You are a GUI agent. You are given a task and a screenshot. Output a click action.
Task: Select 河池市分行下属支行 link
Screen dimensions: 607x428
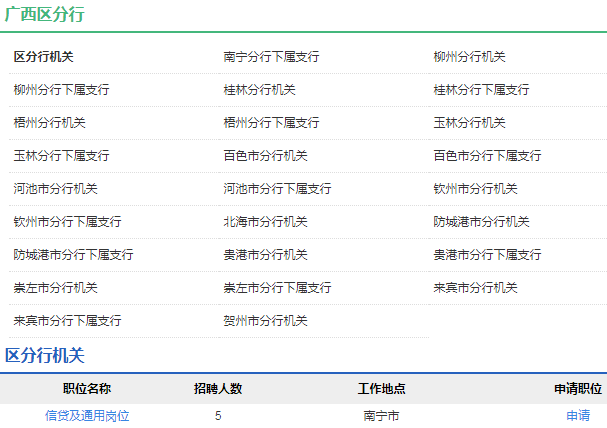click(x=277, y=189)
